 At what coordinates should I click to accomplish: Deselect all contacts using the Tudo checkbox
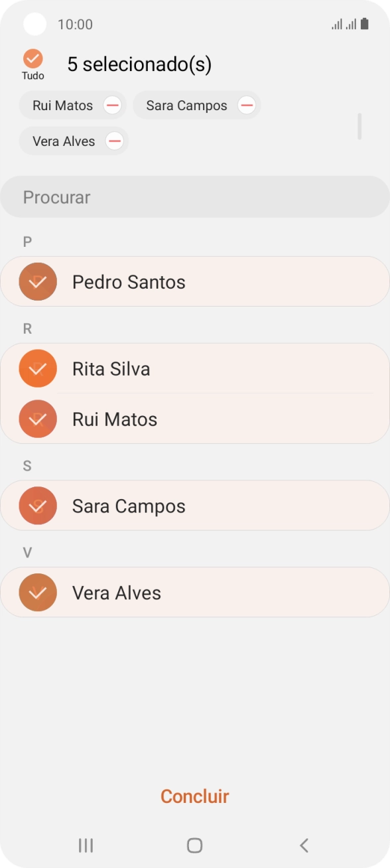click(32, 58)
